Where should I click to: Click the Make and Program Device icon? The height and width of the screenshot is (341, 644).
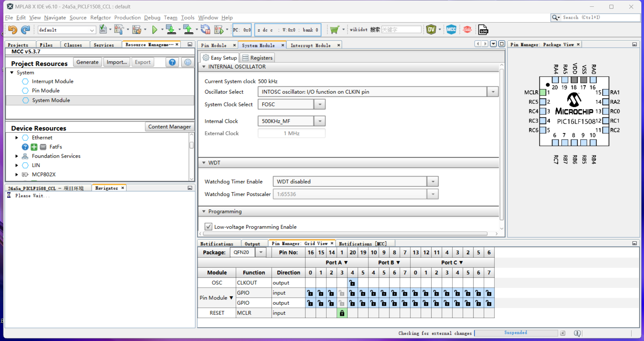click(x=171, y=30)
